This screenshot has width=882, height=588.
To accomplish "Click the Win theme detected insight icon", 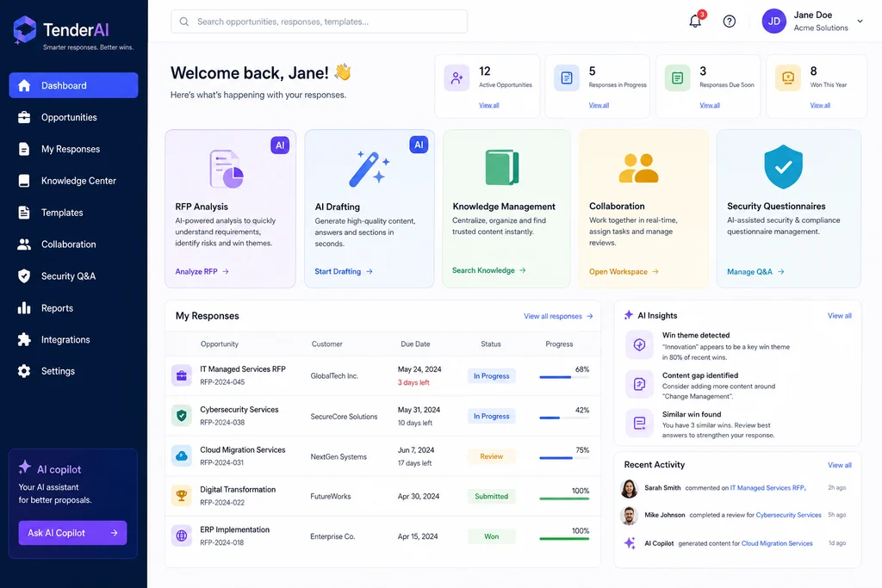I will pos(640,344).
